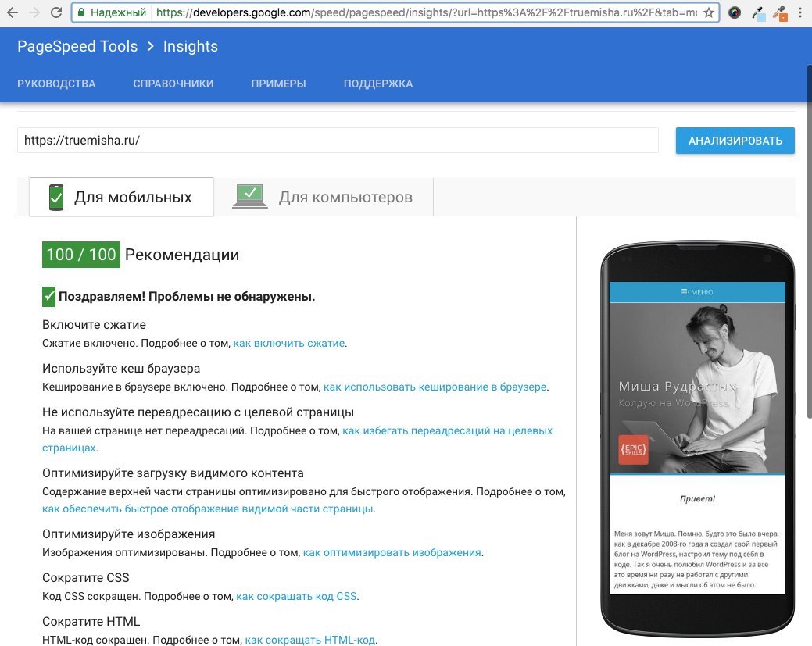
Task: Switch to the Для компьютеров tab
Action: pyautogui.click(x=323, y=197)
